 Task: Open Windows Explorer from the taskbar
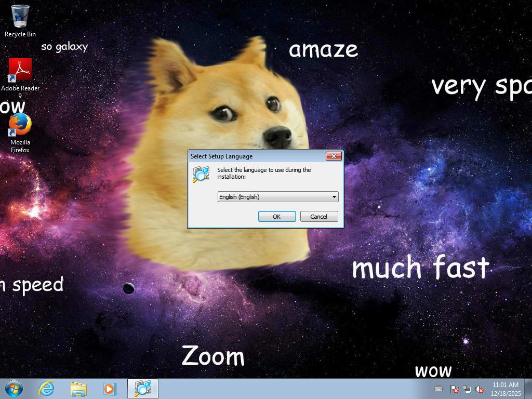click(x=78, y=389)
